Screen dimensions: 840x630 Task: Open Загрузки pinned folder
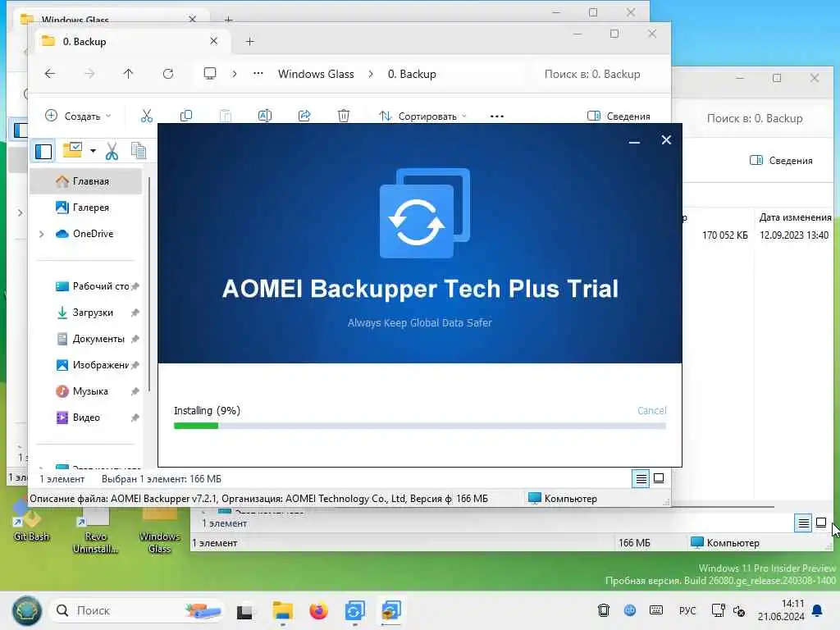(x=85, y=313)
